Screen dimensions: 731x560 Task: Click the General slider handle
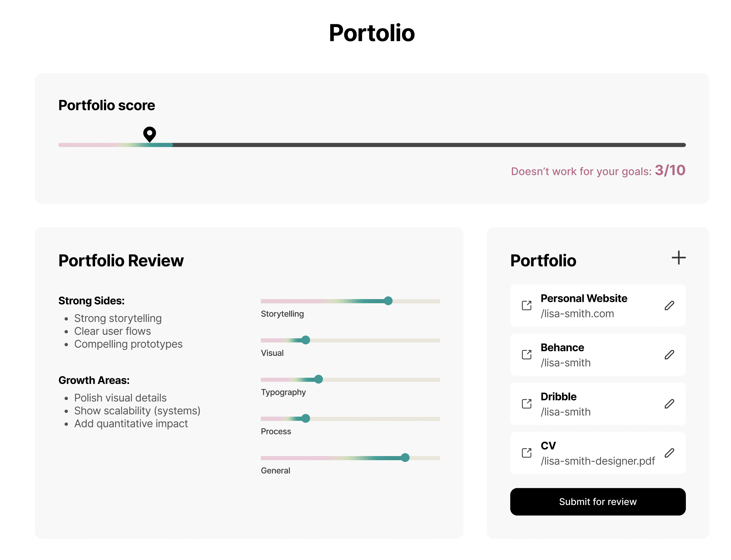[x=405, y=457]
